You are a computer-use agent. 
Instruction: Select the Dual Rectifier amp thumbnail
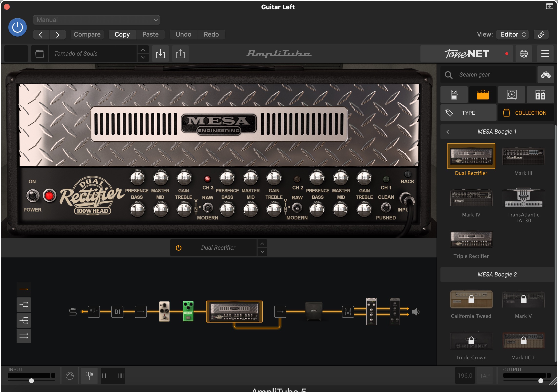pyautogui.click(x=471, y=156)
